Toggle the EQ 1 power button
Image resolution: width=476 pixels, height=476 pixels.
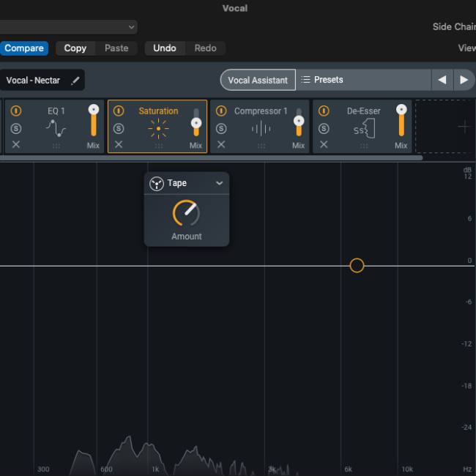coord(16,111)
